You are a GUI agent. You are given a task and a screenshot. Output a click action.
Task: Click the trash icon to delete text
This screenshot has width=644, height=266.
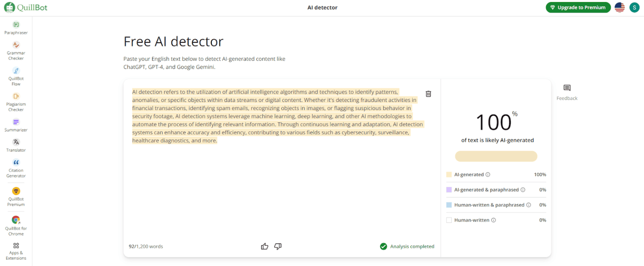[428, 94]
